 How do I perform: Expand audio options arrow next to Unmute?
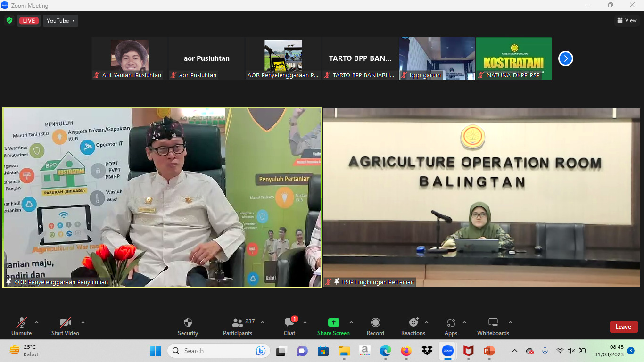[x=37, y=322]
